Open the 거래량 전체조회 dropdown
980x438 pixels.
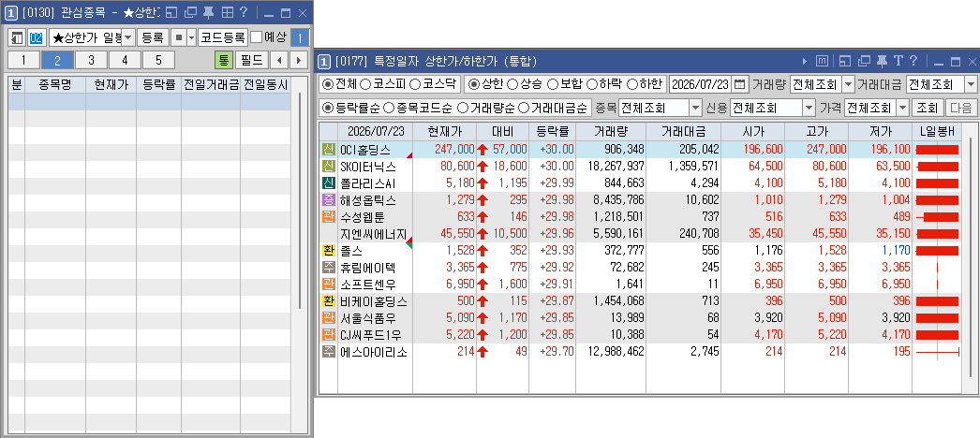pyautogui.click(x=848, y=84)
